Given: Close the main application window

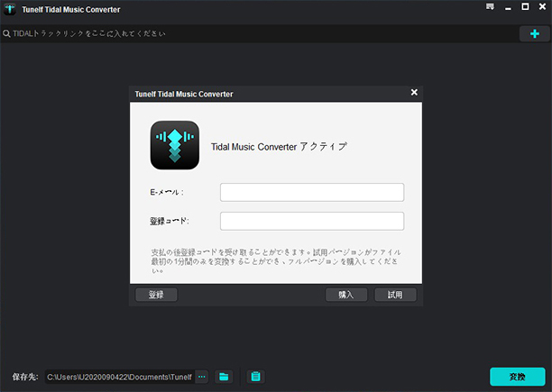Looking at the screenshot, I should click(542, 6).
